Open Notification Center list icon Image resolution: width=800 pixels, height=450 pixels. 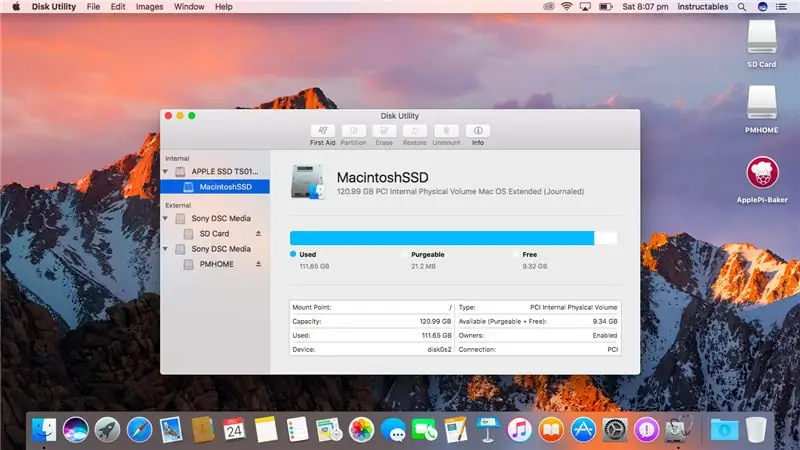[x=781, y=7]
